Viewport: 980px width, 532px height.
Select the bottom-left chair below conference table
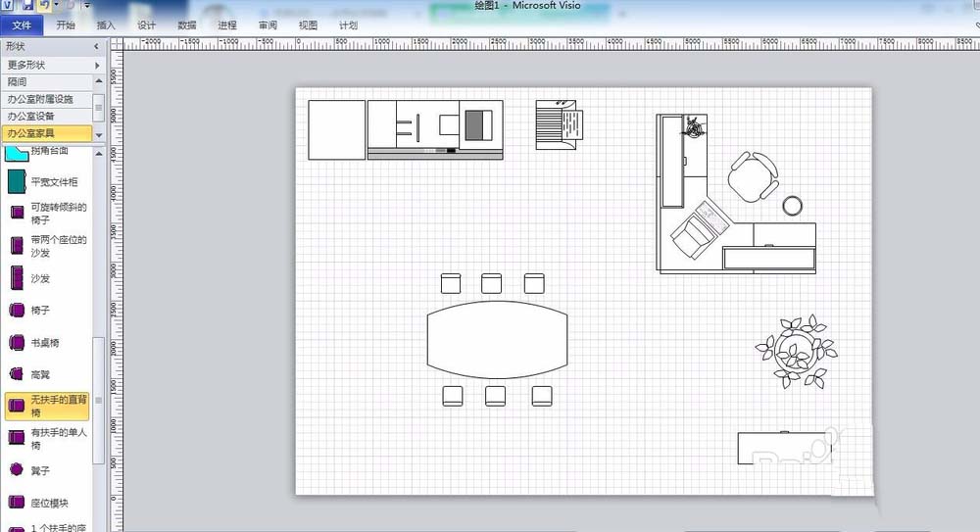pos(453,396)
